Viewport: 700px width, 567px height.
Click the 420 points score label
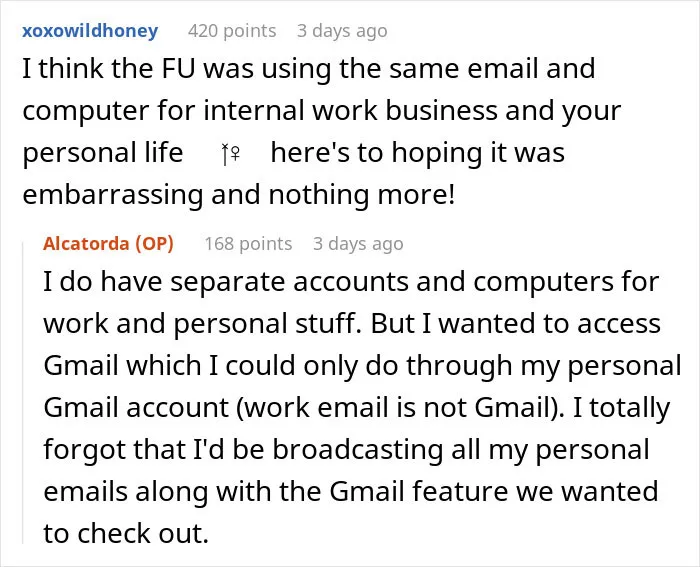pyautogui.click(x=232, y=31)
